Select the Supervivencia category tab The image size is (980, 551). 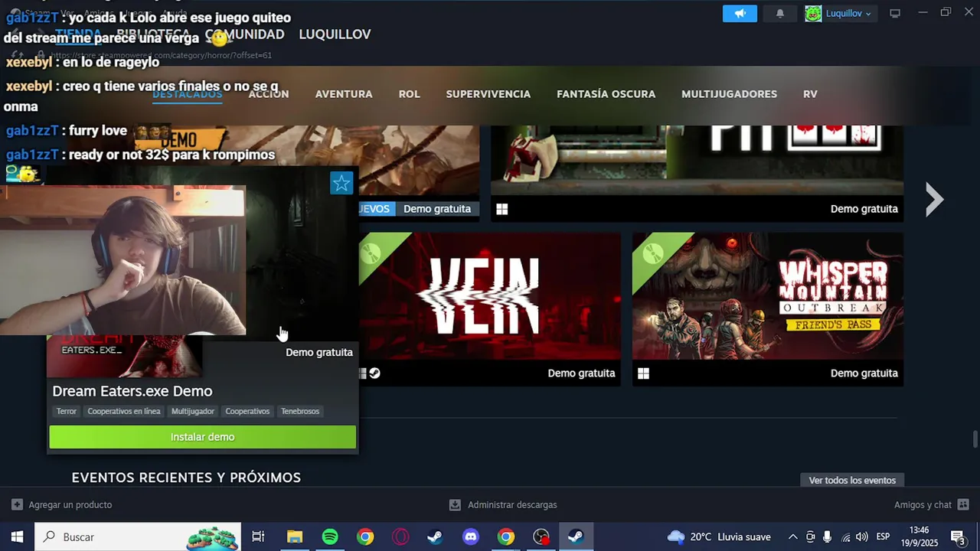tap(488, 94)
